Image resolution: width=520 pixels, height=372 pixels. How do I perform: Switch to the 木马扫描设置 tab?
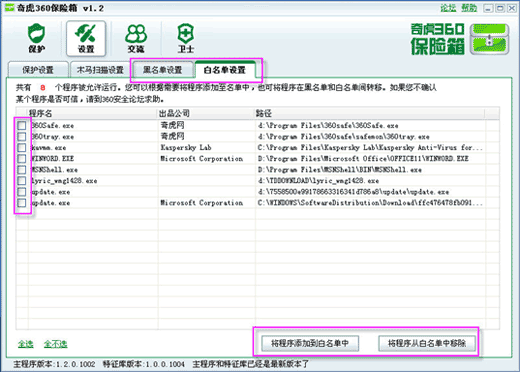pos(100,70)
